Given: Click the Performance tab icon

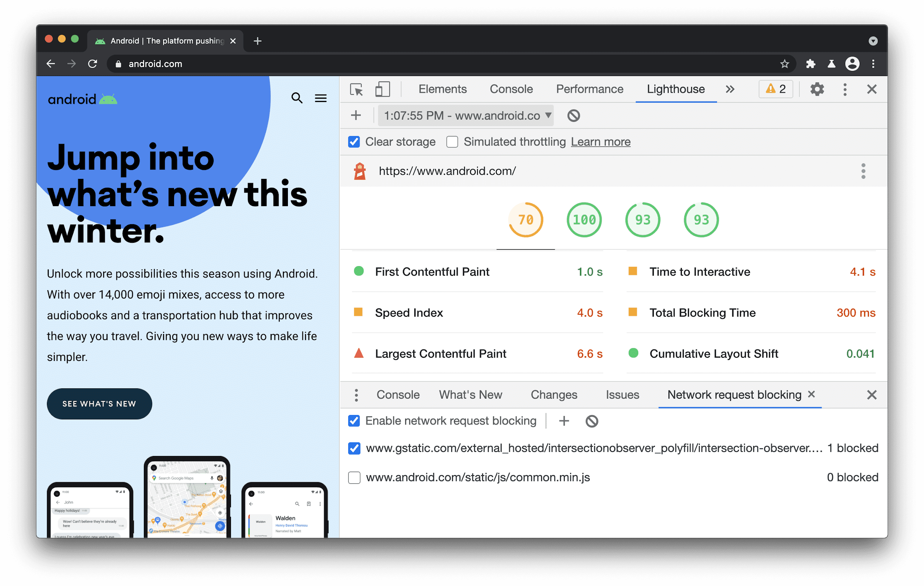Looking at the screenshot, I should (x=589, y=88).
